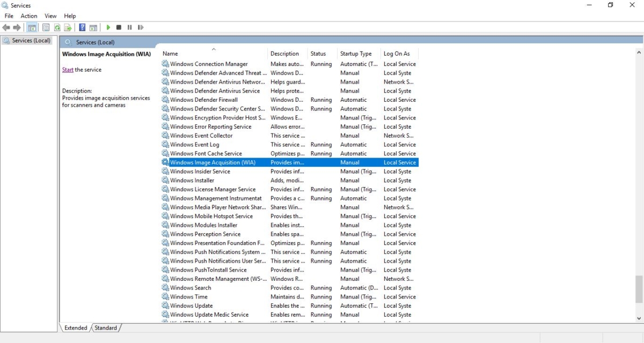Image resolution: width=644 pixels, height=343 pixels.
Task: Click the Export List icon
Action: coord(68,27)
